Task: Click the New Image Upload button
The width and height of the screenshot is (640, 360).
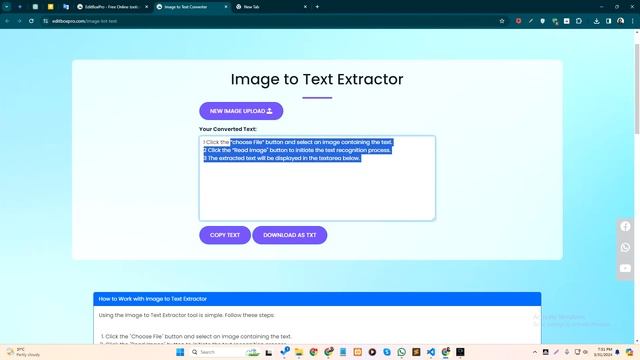Action: pos(241,111)
